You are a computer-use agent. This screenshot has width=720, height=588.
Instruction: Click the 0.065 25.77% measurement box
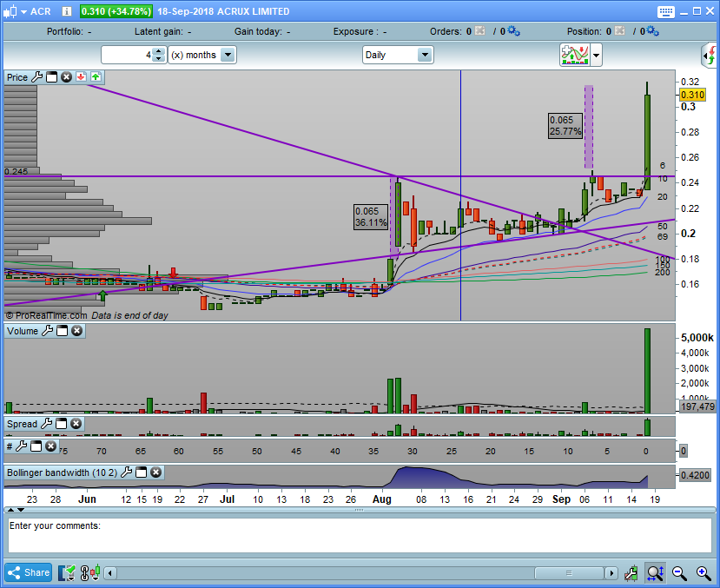pyautogui.click(x=565, y=126)
